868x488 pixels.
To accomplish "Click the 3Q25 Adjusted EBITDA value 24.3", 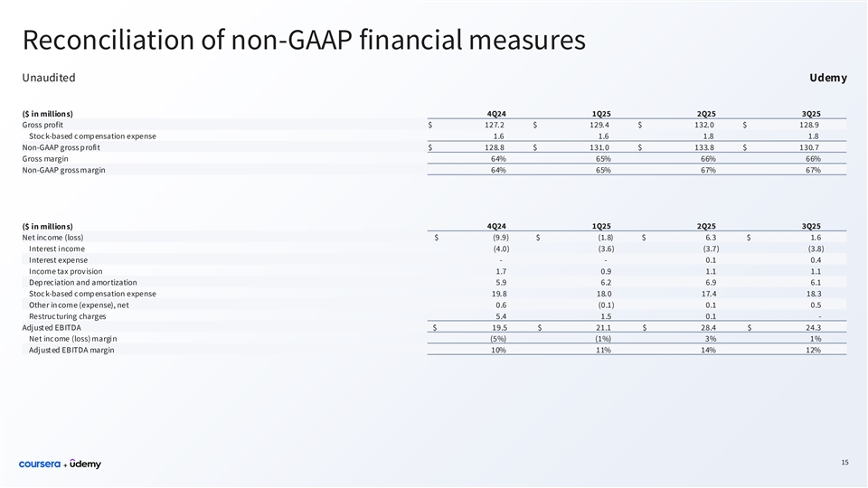I will coord(811,327).
